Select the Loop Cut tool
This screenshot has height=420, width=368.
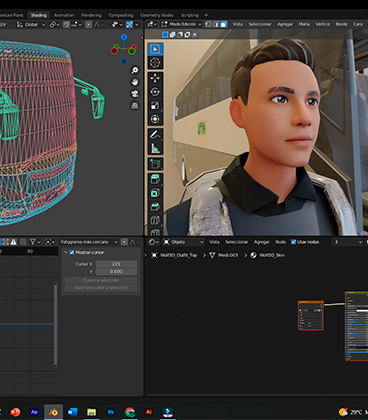pyautogui.click(x=155, y=220)
